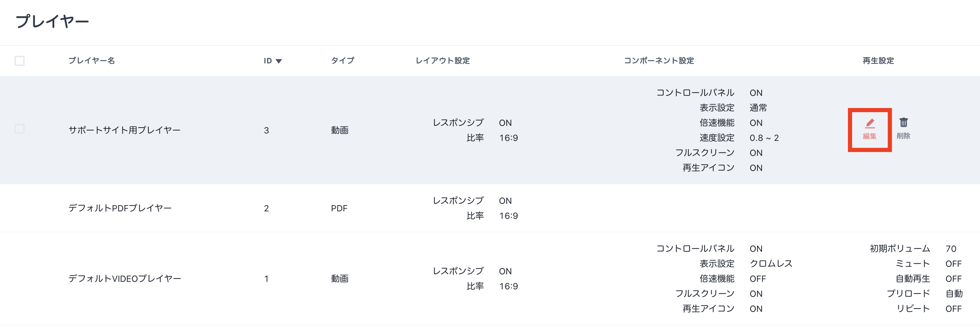Click the 削除 label under trash

tap(903, 136)
